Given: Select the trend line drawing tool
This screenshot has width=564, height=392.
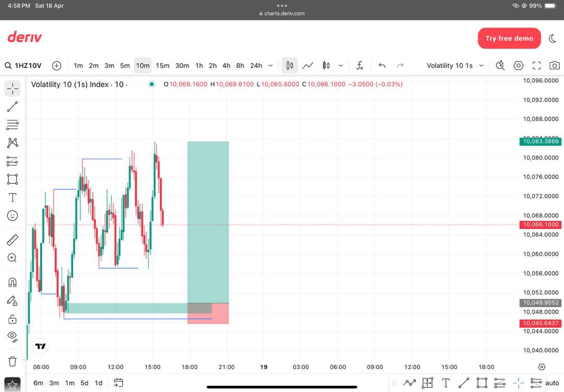Looking at the screenshot, I should (12, 106).
